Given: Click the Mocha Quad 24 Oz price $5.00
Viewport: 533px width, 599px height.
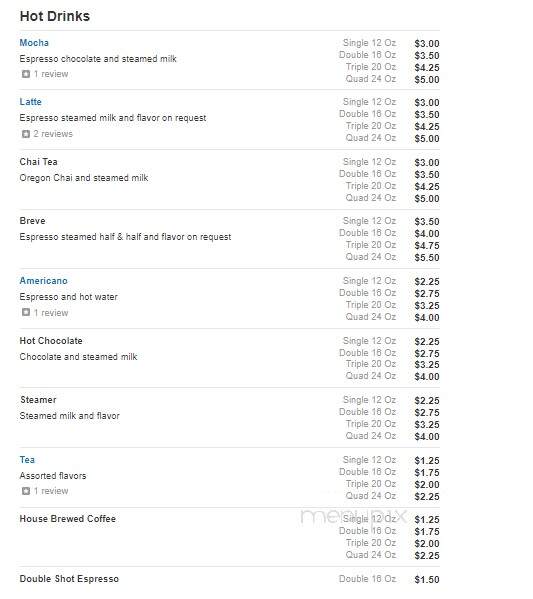Looking at the screenshot, I should click(x=427, y=80).
